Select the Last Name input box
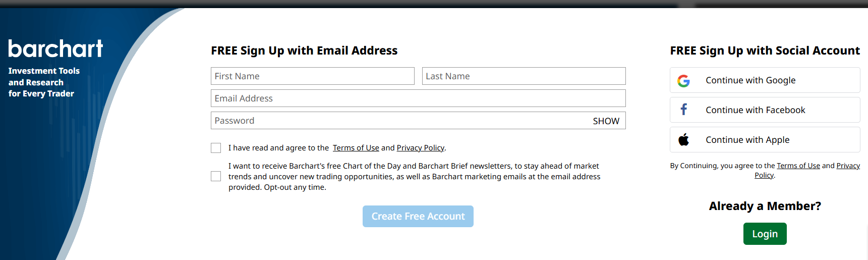Viewport: 868px width, 260px height. tap(524, 76)
